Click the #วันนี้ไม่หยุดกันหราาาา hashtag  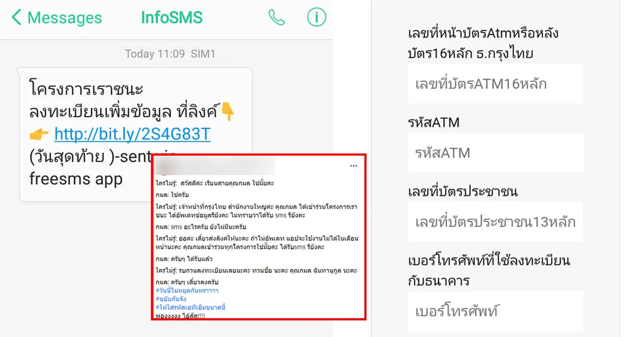[187, 290]
